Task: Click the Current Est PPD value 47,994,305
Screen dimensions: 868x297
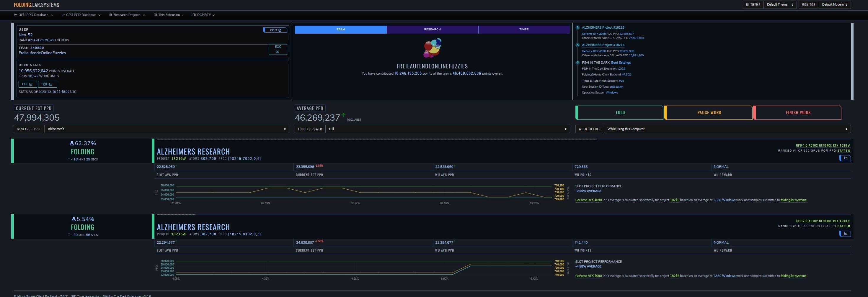Action: pos(37,117)
